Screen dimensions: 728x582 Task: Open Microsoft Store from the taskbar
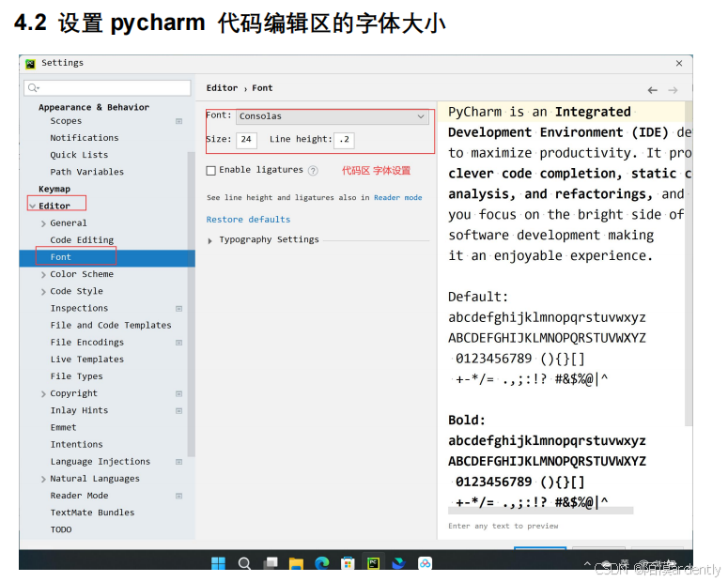click(348, 563)
